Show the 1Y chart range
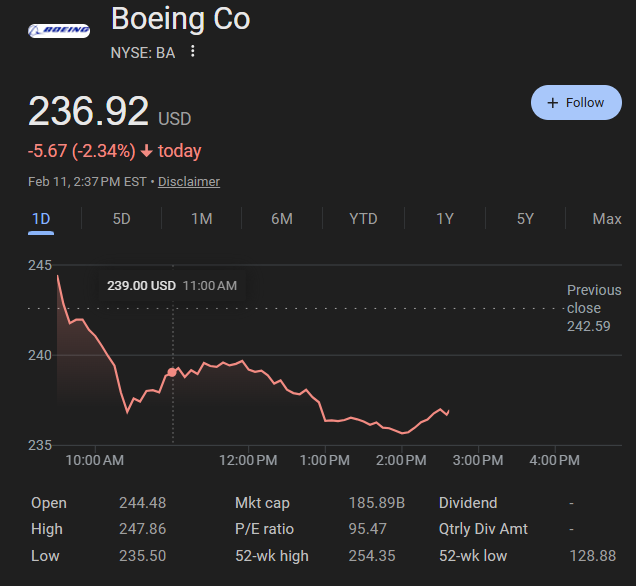This screenshot has height=586, width=636. [x=445, y=219]
